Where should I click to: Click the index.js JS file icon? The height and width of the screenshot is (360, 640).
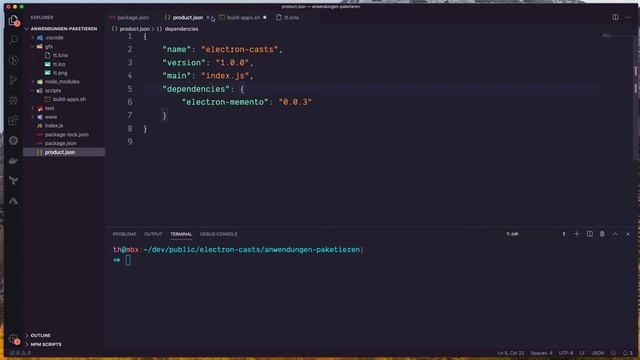pos(40,126)
